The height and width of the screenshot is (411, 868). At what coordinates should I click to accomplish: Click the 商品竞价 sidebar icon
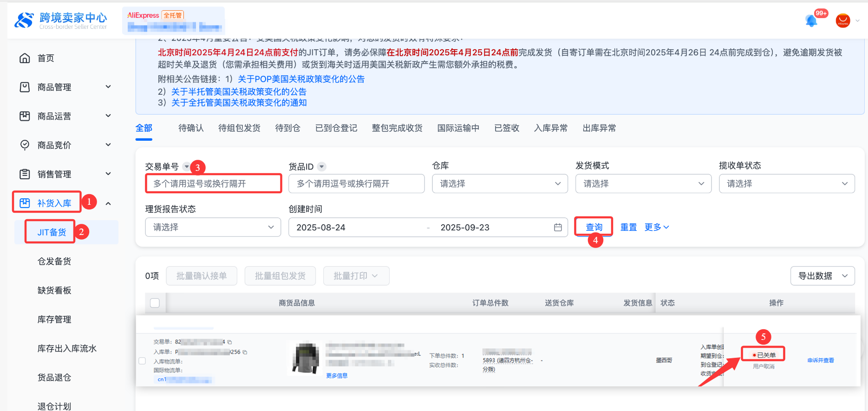[x=25, y=145]
